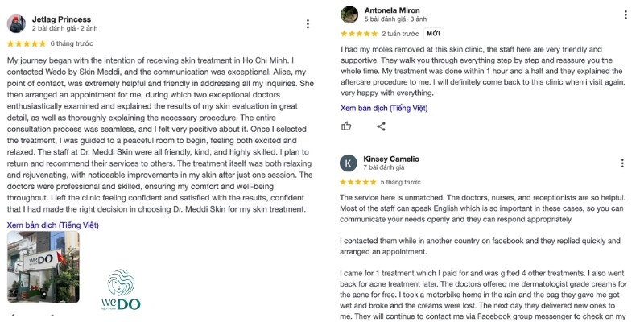Open Jetlag Princess's reviewer profile name
644x322 pixels.
click(x=62, y=19)
